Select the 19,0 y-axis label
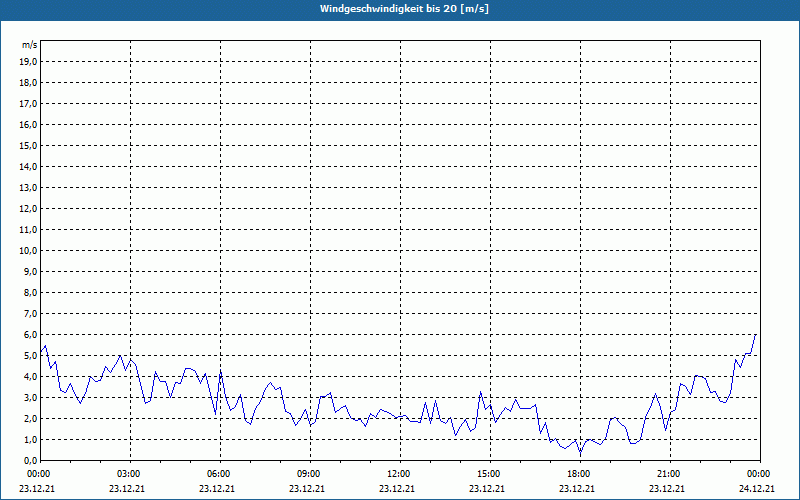800x500 pixels. [29, 61]
